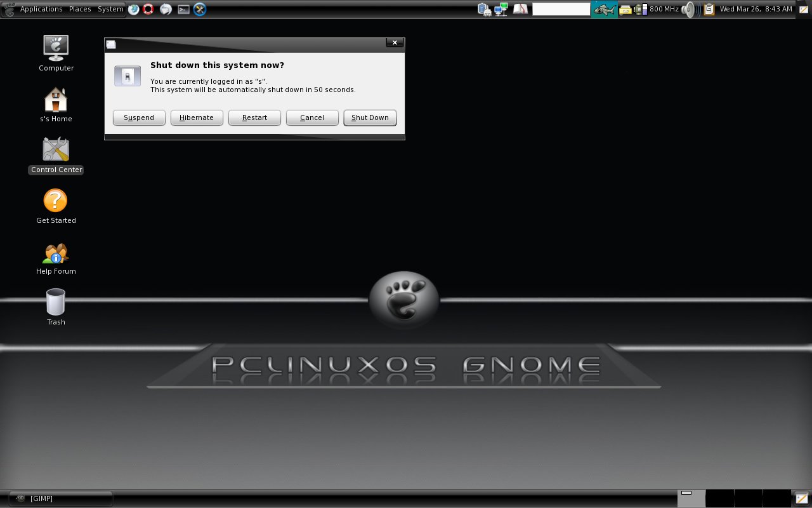The width and height of the screenshot is (812, 508).
Task: Close the shutdown dialog window
Action: click(395, 43)
